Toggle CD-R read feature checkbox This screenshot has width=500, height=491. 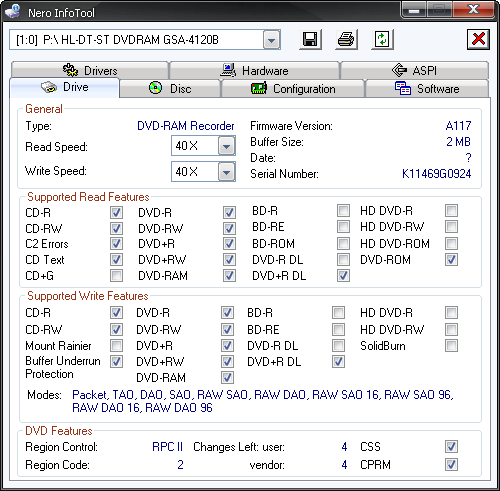click(116, 212)
